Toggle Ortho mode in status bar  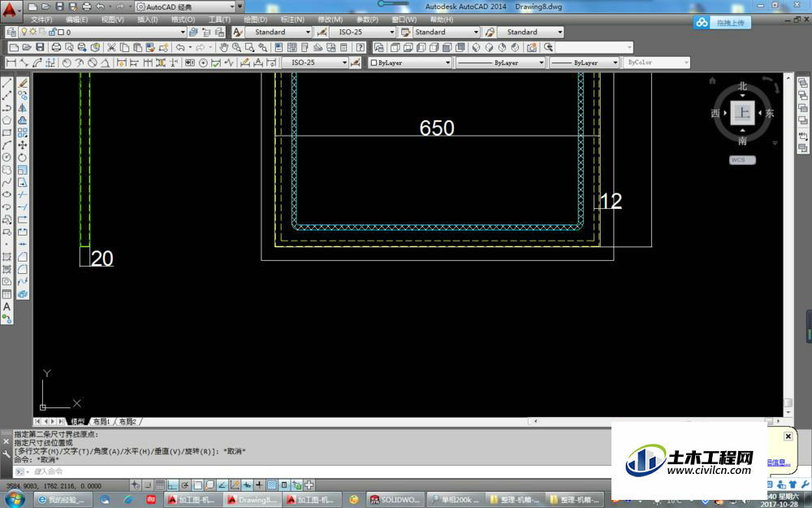[172, 485]
